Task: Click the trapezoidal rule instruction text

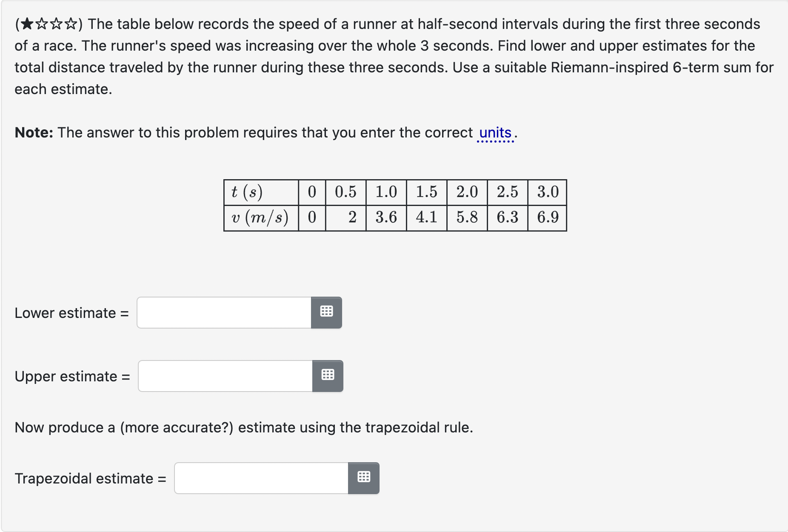Action: [x=243, y=427]
